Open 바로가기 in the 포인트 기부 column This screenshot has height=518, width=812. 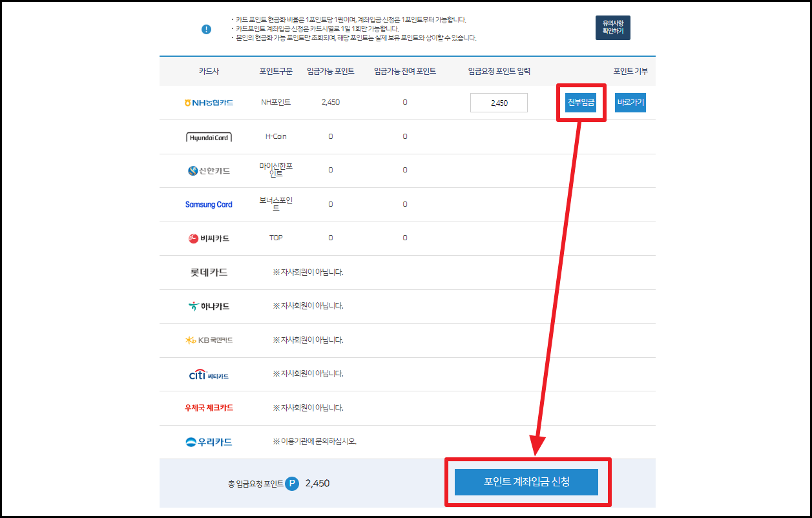pos(629,103)
